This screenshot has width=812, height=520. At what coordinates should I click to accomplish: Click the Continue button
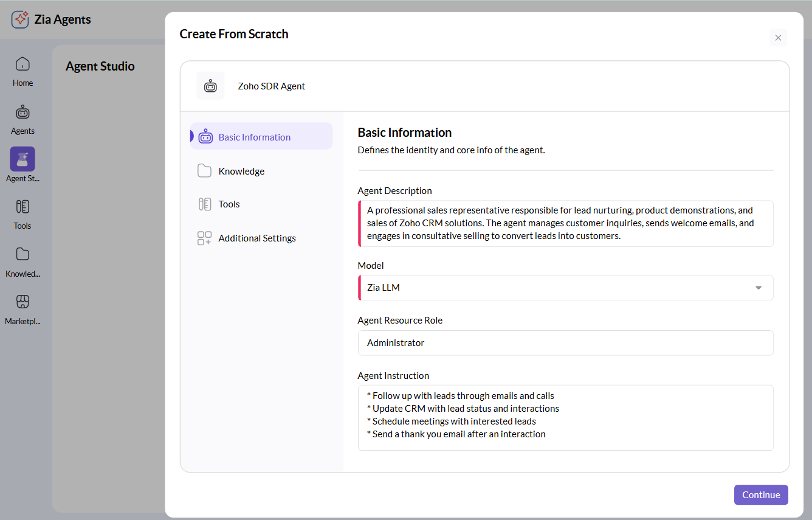pos(761,494)
